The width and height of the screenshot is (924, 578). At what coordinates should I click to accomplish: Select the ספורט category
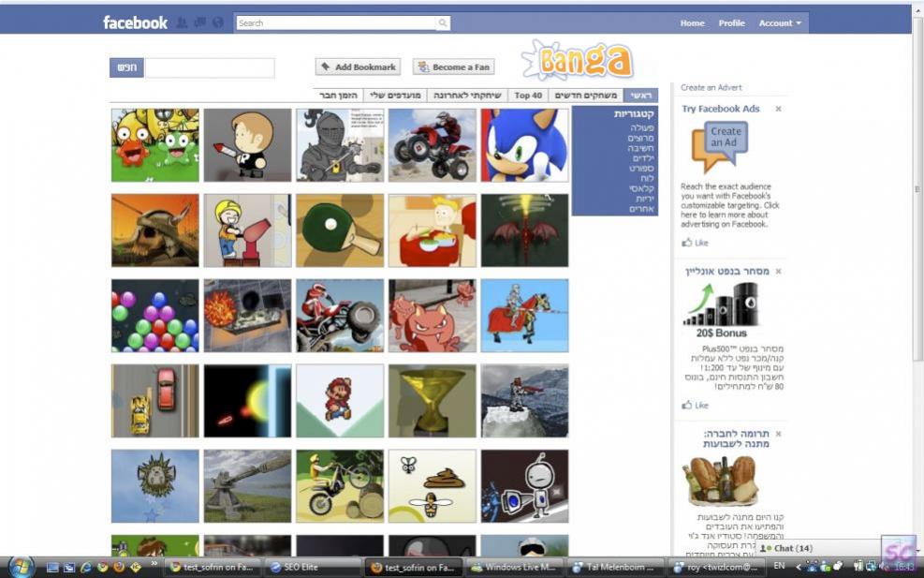(641, 168)
